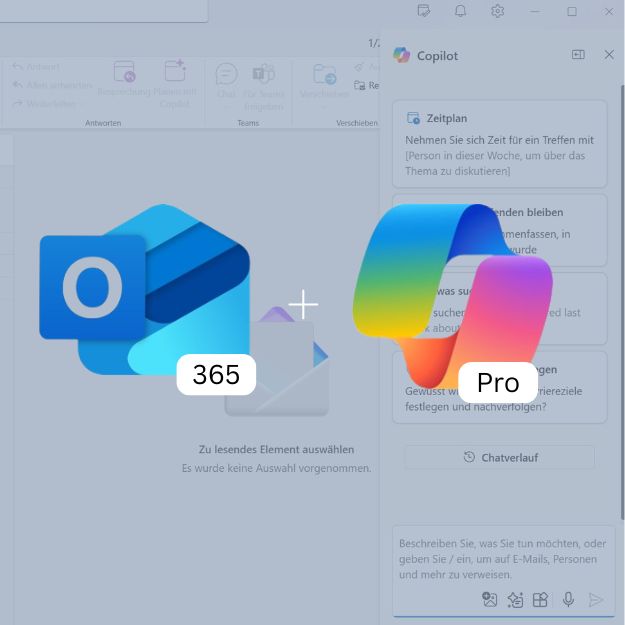Open the plugins icon in Copilot input

[540, 599]
